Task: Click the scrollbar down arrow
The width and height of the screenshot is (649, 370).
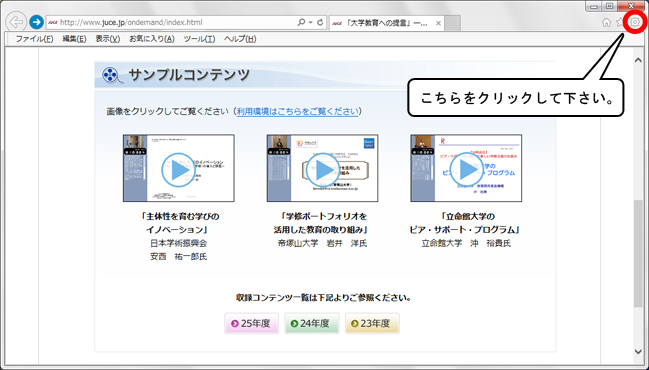Action: [x=638, y=351]
